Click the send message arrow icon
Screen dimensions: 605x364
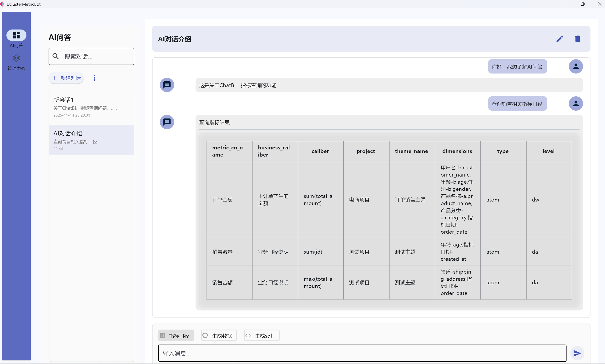point(577,353)
